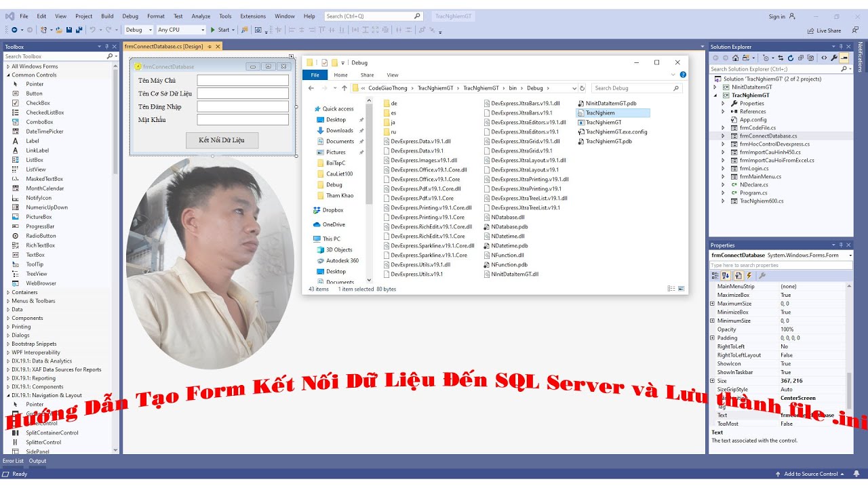The height and width of the screenshot is (488, 868).
Task: Click wrench Properties icon in Solution Explorer toolbar
Action: pyautogui.click(x=834, y=58)
